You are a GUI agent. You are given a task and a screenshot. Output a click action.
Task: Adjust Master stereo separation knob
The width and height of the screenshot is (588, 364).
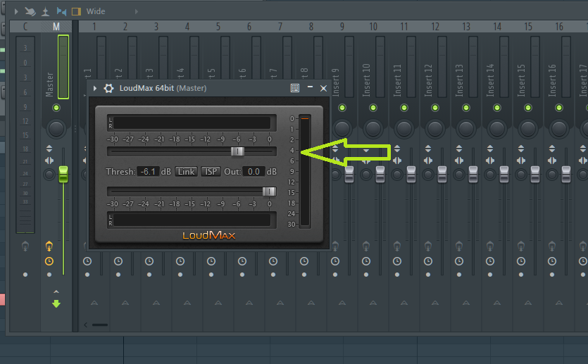pos(49,175)
